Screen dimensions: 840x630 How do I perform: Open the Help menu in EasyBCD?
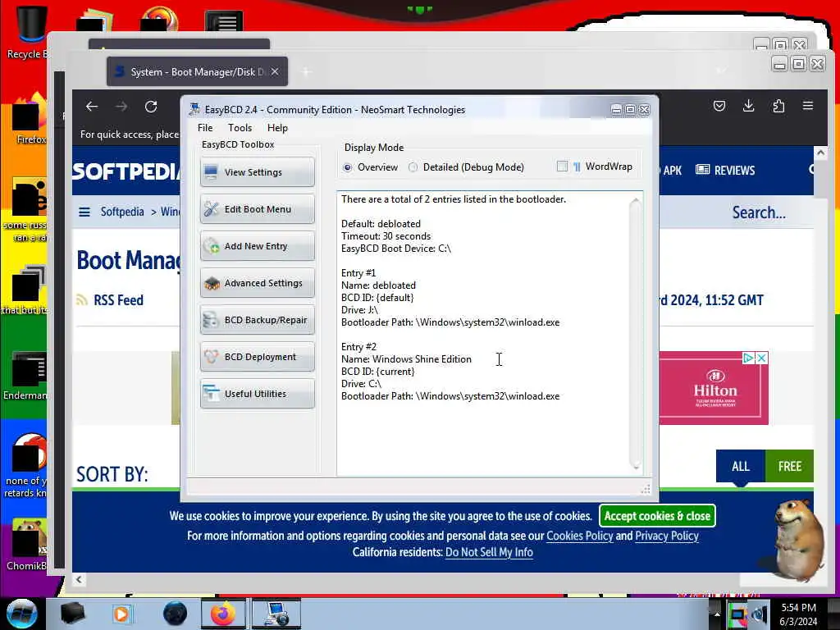277,127
